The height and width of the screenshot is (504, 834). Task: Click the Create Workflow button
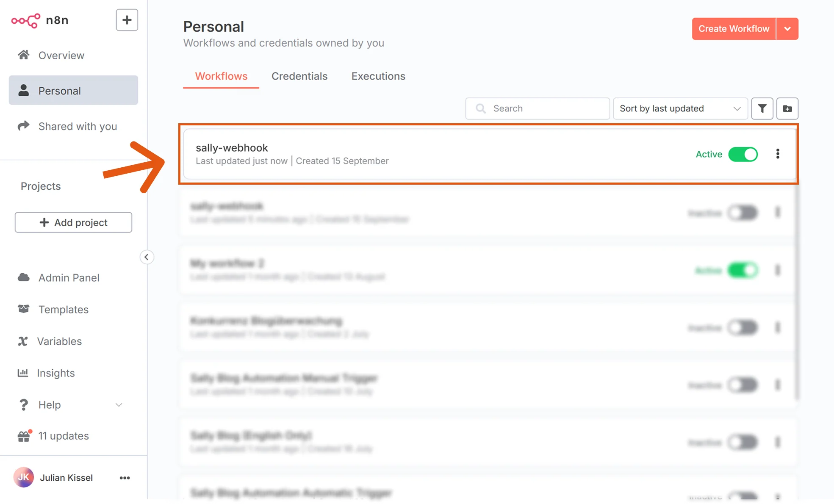click(x=734, y=29)
